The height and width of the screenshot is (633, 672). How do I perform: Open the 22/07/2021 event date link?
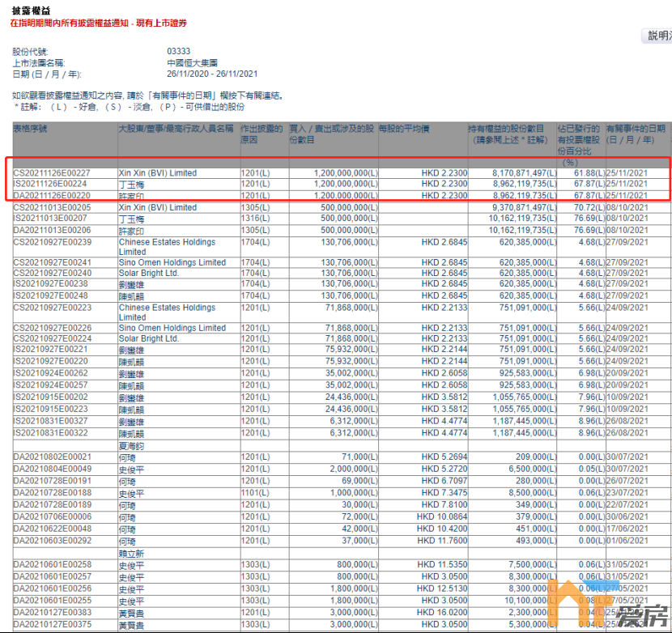pos(627,505)
